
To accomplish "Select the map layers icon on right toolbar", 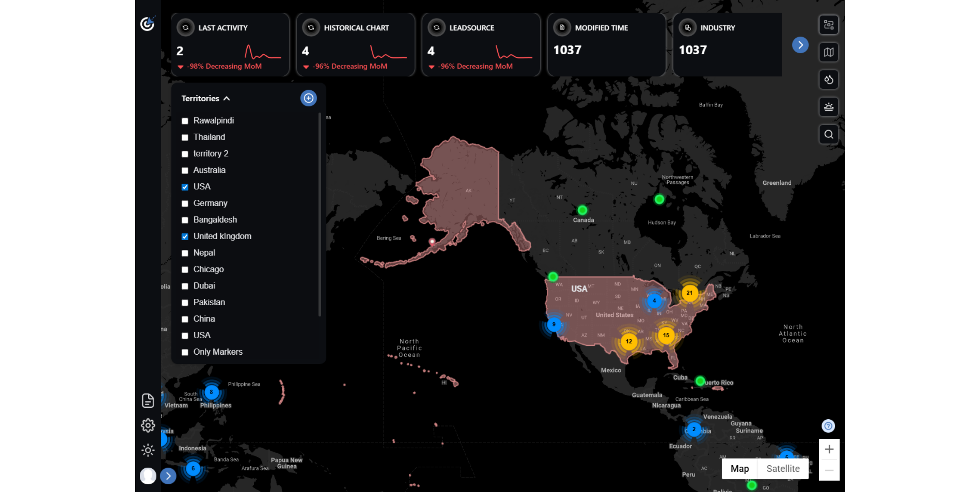I will tap(828, 52).
